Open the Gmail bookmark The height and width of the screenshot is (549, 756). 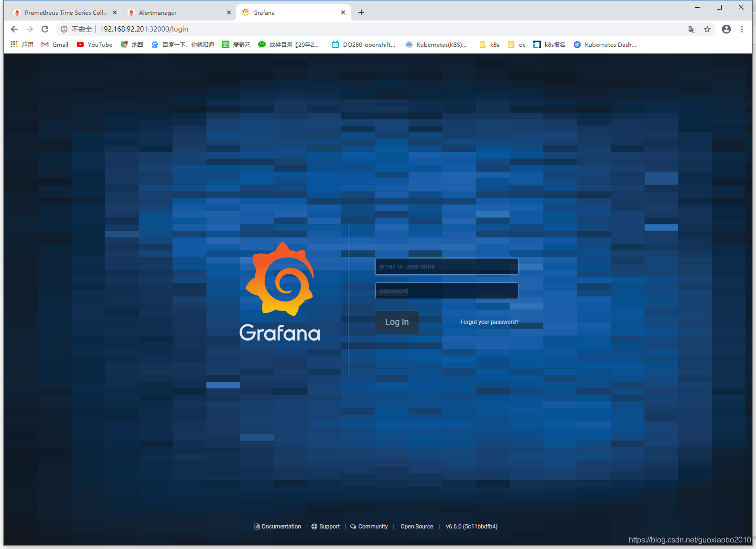point(55,44)
